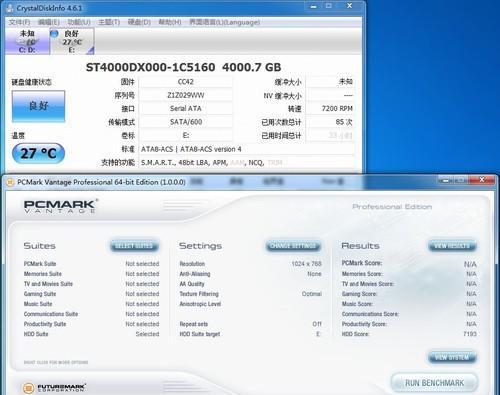Open the 文件(F) menu in CrystalDiskInfo

(x=19, y=22)
